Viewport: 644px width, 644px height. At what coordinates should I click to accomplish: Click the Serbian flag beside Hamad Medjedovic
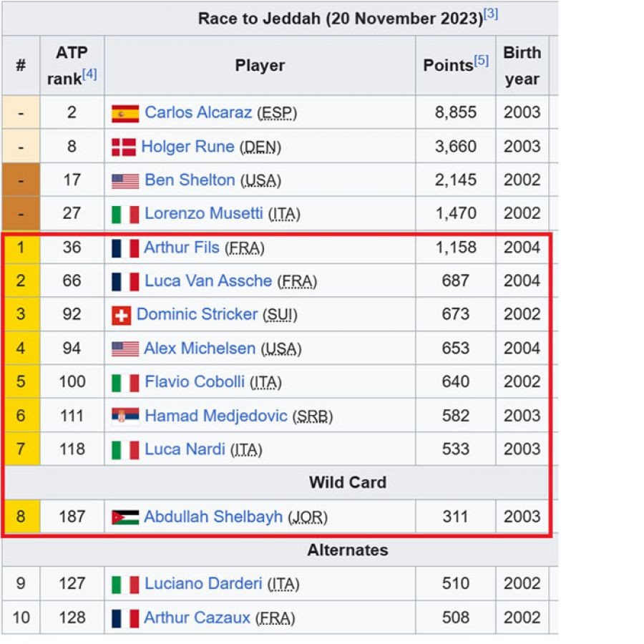click(125, 416)
